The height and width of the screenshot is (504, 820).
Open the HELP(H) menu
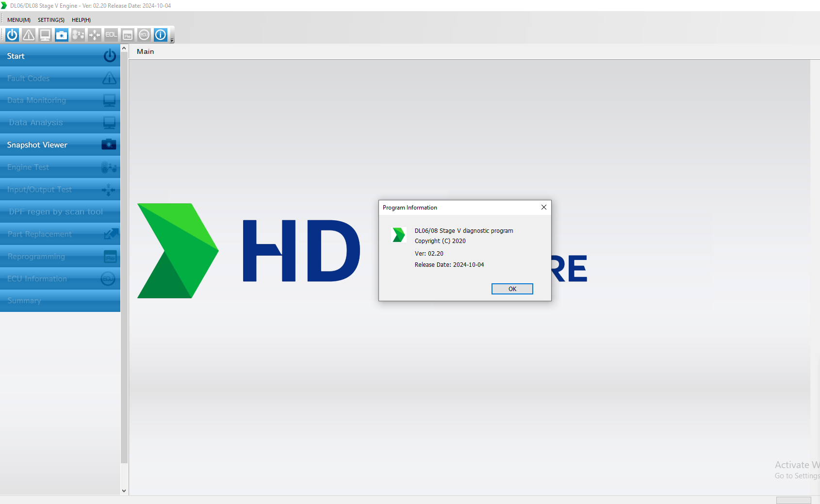click(81, 20)
